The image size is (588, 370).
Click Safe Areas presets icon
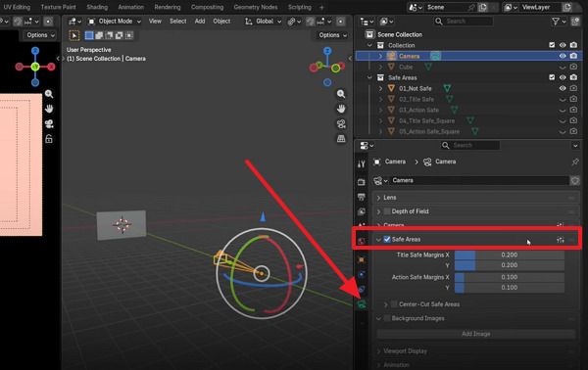[561, 240]
